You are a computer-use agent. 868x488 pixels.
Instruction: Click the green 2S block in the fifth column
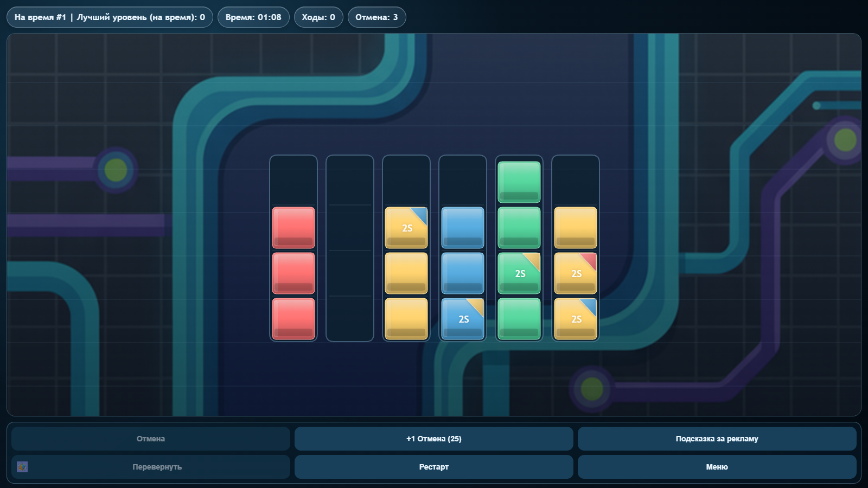(519, 273)
